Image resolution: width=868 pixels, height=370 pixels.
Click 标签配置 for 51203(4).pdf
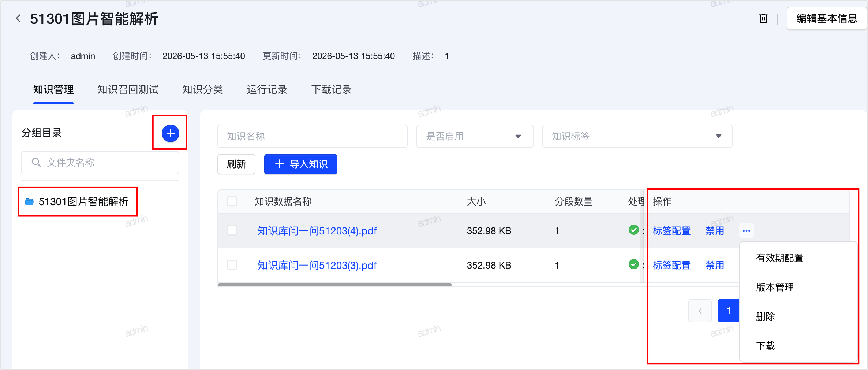pyautogui.click(x=672, y=231)
